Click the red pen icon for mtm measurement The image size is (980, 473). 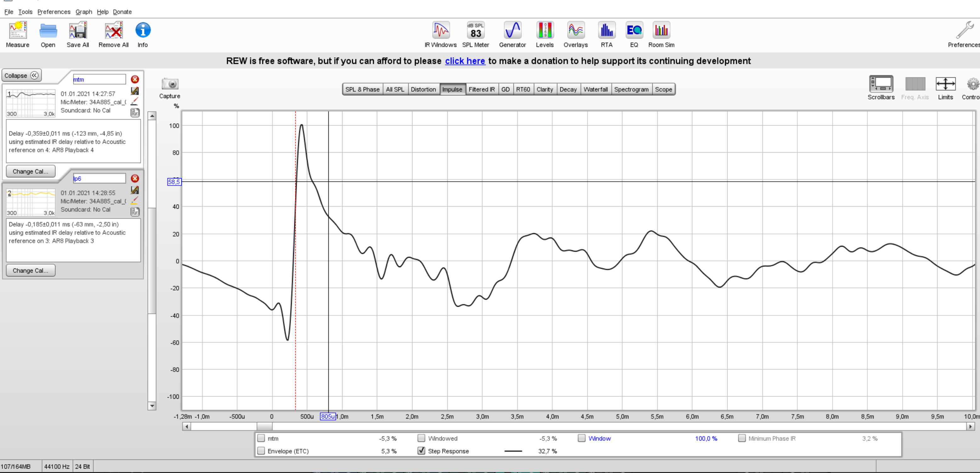135,101
